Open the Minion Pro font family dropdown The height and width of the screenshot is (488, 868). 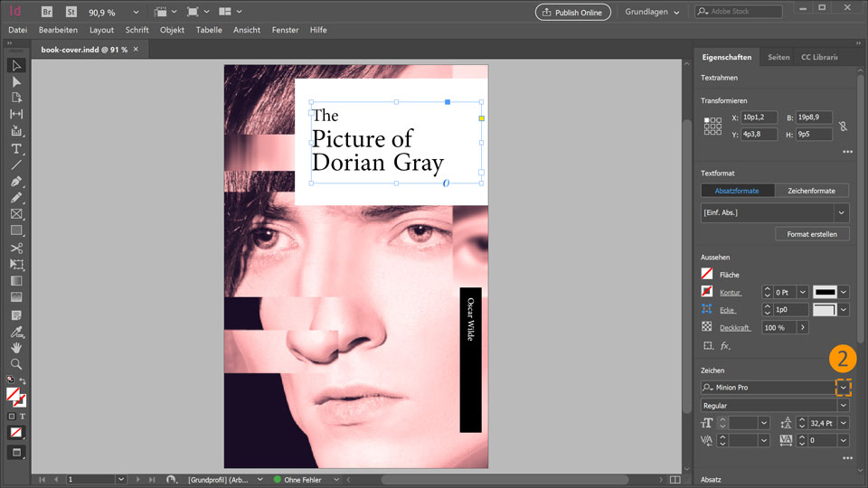pyautogui.click(x=843, y=388)
